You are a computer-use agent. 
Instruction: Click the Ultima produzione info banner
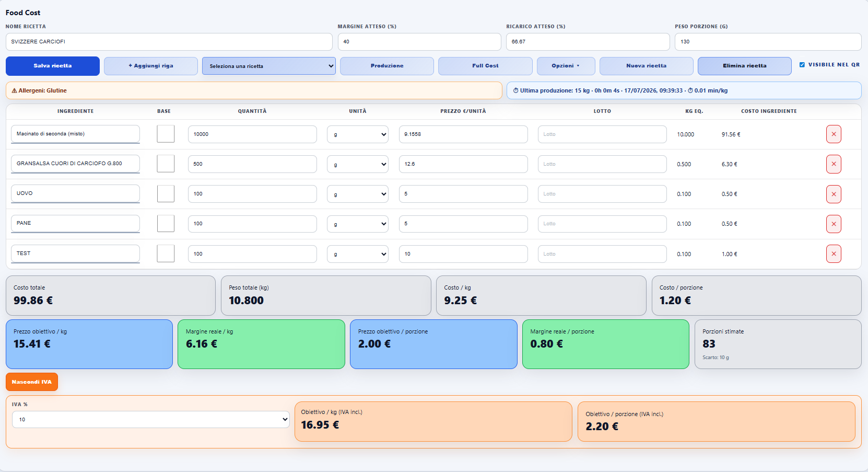tap(684, 90)
